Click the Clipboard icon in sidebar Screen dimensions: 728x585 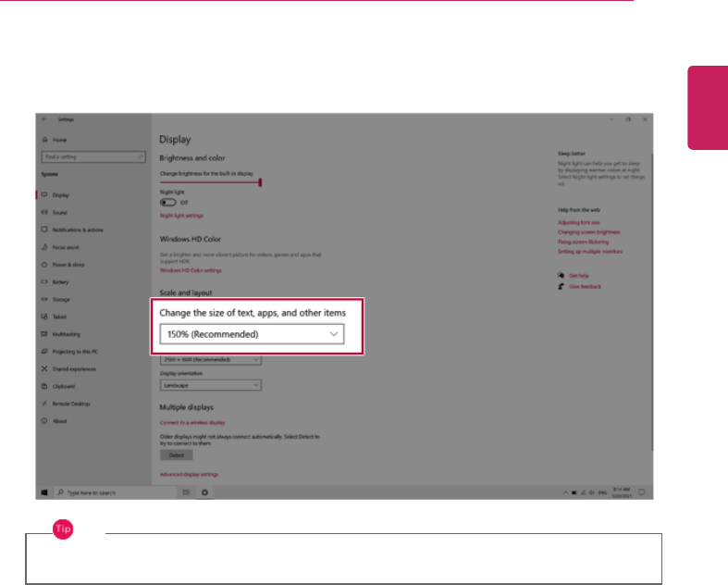tap(44, 386)
